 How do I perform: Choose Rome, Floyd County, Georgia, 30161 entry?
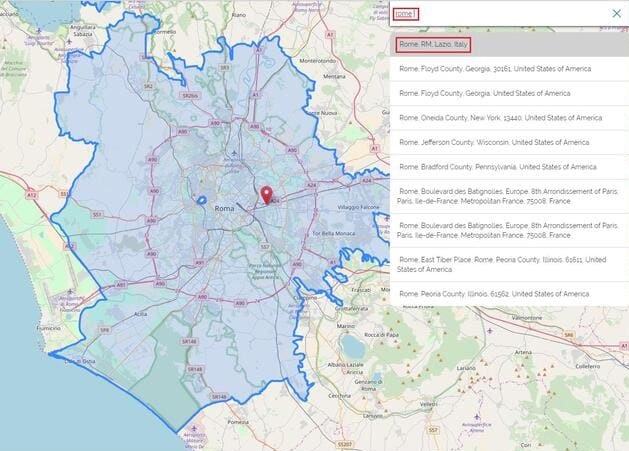click(x=495, y=69)
